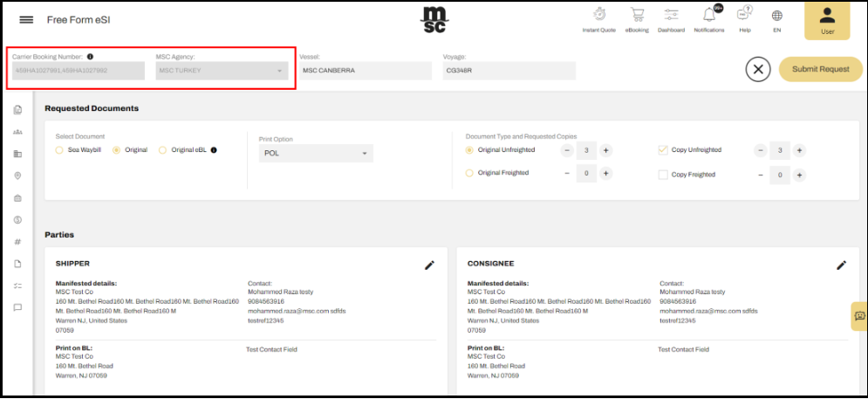The image size is (868, 399).
Task: Open Instant Quote
Action: click(x=599, y=19)
